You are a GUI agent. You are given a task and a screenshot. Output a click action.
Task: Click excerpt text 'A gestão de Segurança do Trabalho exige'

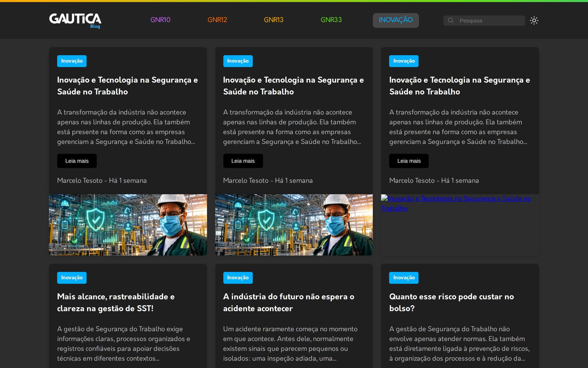point(120,329)
